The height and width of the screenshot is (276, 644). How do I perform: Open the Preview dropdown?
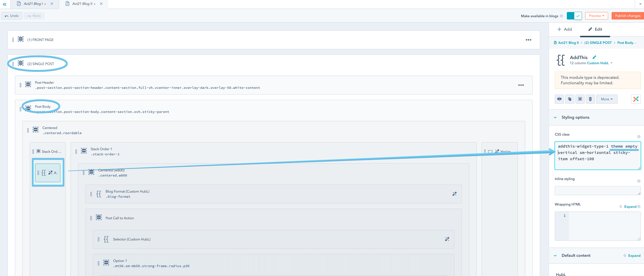pyautogui.click(x=596, y=16)
